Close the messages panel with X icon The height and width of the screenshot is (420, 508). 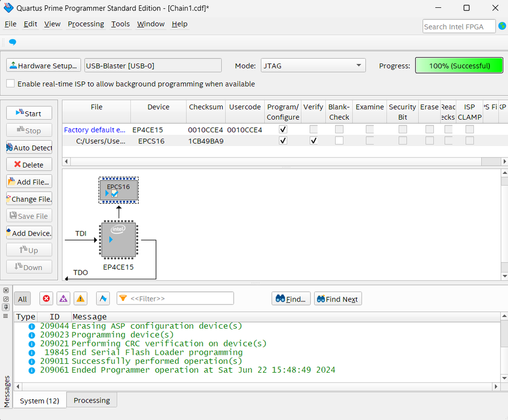6,290
